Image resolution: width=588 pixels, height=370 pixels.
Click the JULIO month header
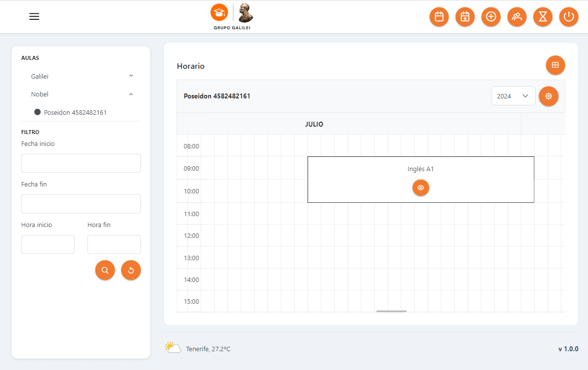[x=314, y=124]
